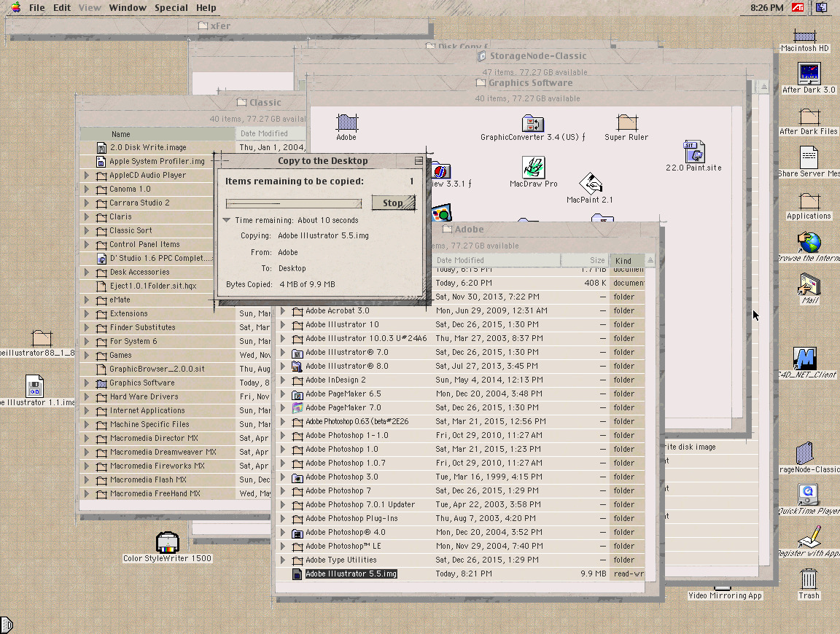The width and height of the screenshot is (840, 634).
Task: Expand the Adobe Acrobat 3.0 folder
Action: coord(283,310)
